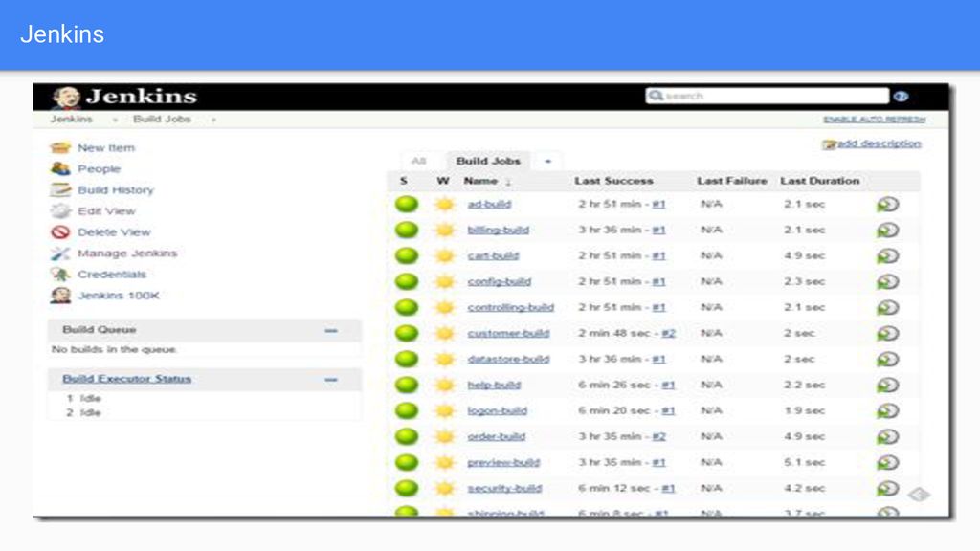
Task: Schedule a build for controlling-build
Action: 887,307
